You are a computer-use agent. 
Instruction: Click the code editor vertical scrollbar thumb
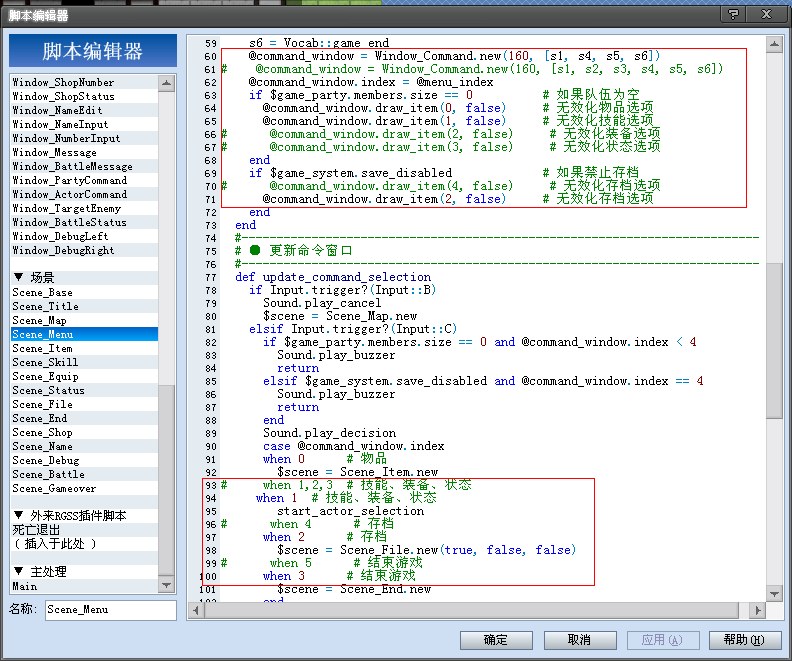tap(774, 341)
